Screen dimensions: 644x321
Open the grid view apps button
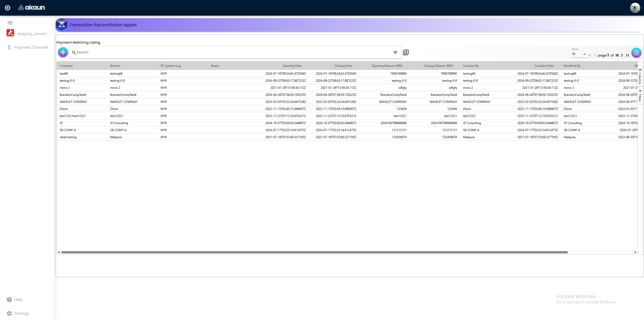click(636, 53)
